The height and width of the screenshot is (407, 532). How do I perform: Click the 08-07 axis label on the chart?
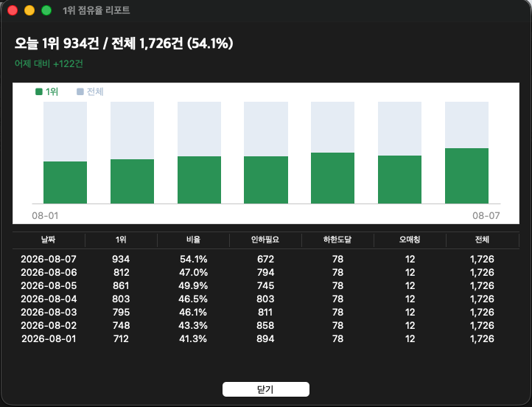click(x=486, y=215)
